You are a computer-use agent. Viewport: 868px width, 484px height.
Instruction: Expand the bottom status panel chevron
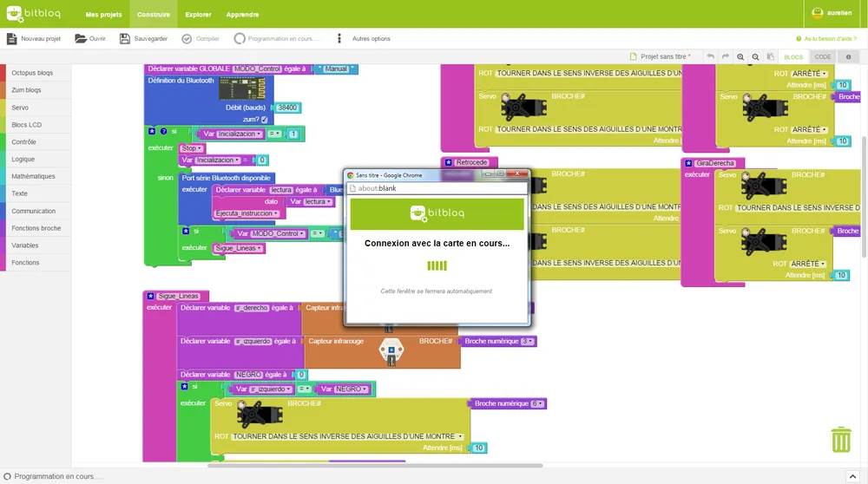tap(852, 476)
